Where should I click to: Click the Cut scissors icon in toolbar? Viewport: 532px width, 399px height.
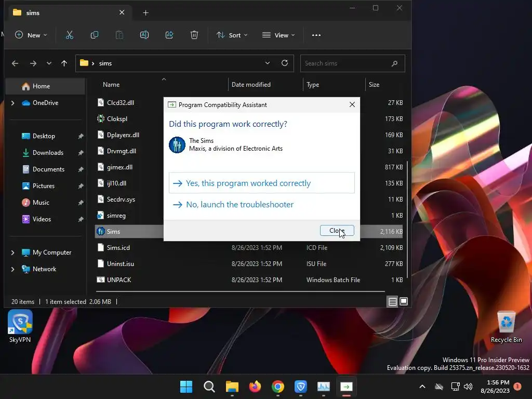tap(70, 35)
